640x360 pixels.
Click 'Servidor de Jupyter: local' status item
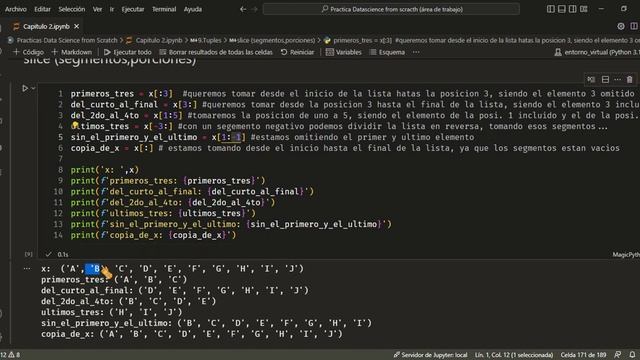click(x=430, y=355)
